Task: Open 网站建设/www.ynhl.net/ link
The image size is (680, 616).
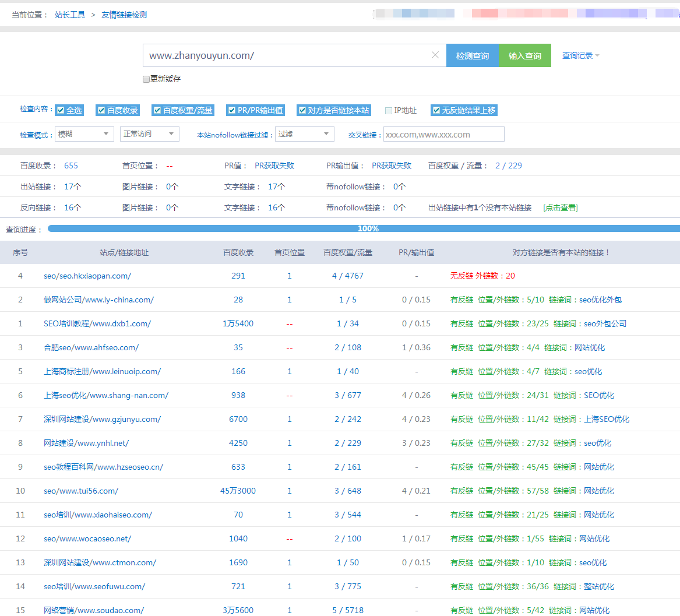Action: 86,443
